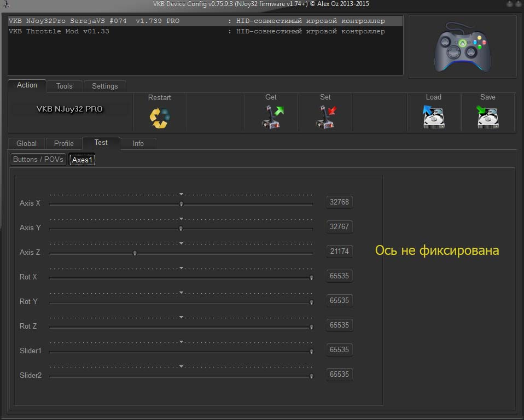Select VKB Throttle Mod v01.33 device row
Image resolution: width=524 pixels, height=420 pixels.
[x=205, y=31]
